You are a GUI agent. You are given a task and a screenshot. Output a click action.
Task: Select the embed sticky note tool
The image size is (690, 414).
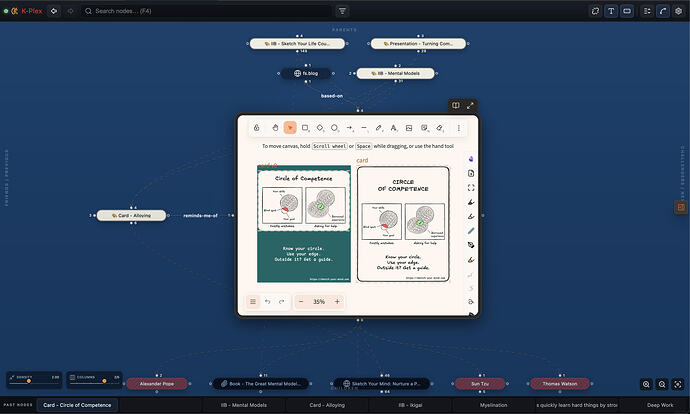(424, 128)
